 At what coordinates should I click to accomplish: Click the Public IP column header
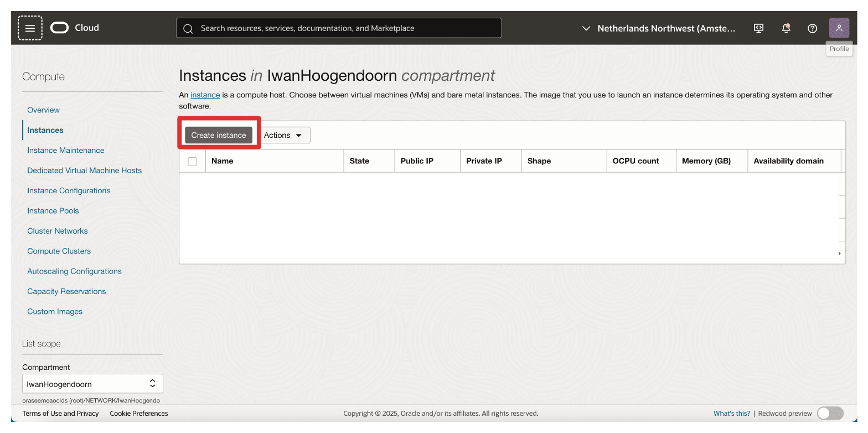[427, 161]
